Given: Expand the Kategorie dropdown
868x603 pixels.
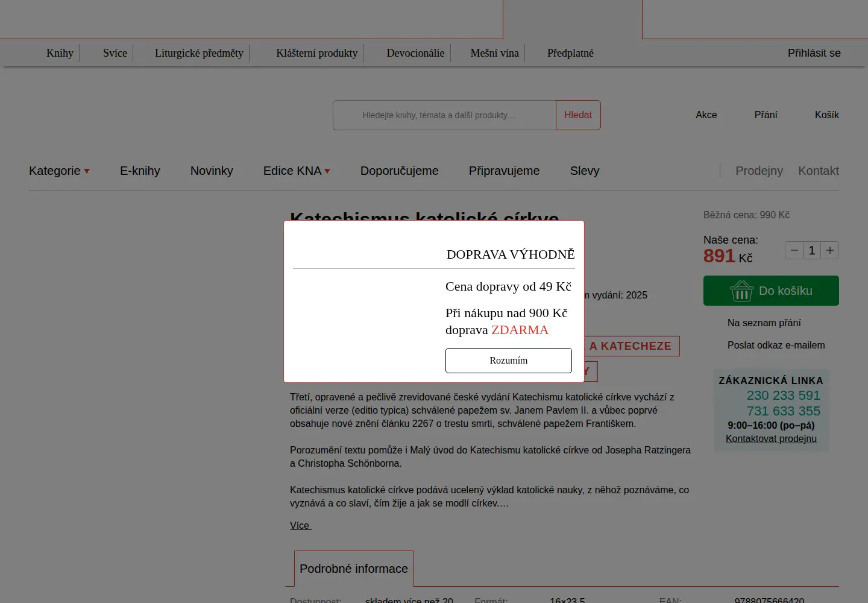Looking at the screenshot, I should point(59,171).
